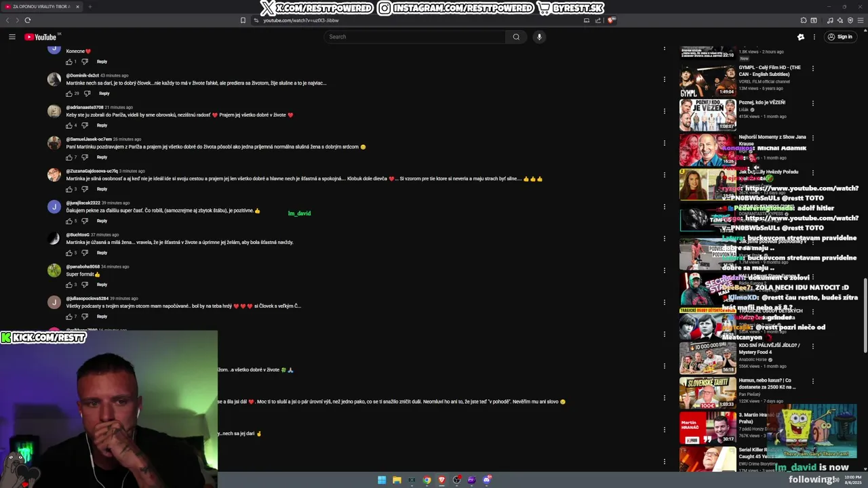This screenshot has width=868, height=488.
Task: Open the Brave VPN shield icon
Action: 850,20
